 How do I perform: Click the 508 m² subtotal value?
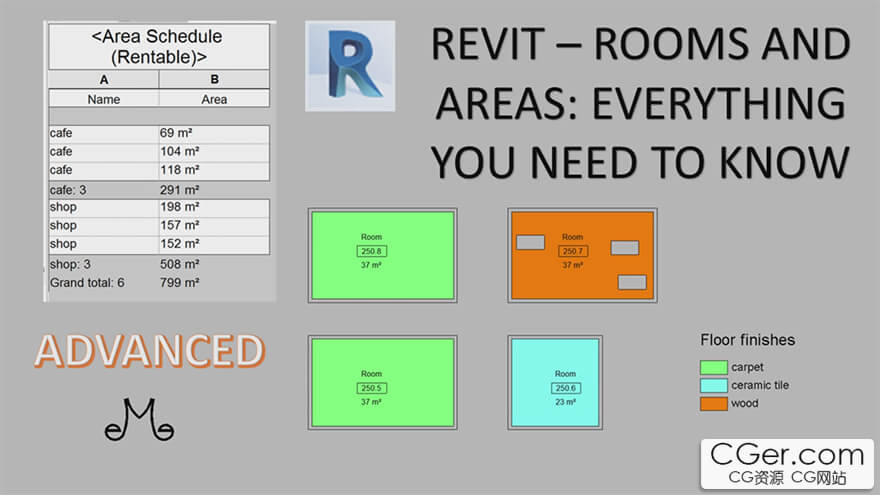180,264
